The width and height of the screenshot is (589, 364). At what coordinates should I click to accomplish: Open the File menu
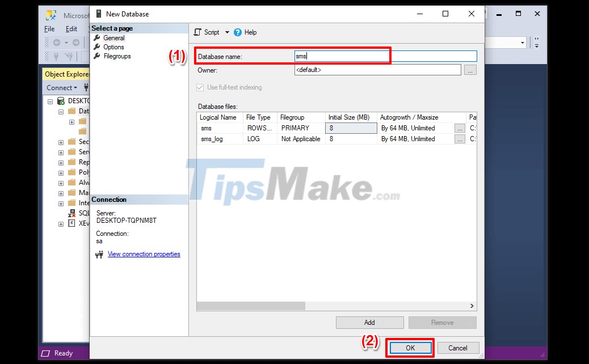(49, 28)
